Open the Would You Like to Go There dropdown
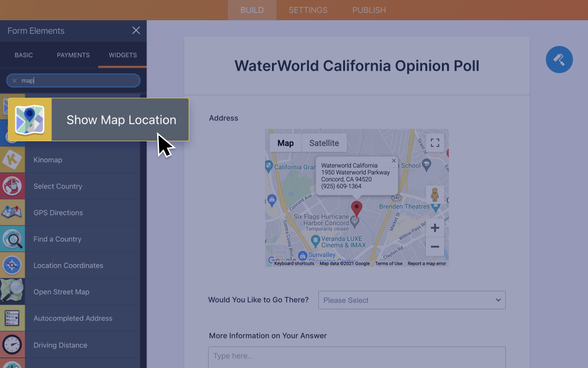The height and width of the screenshot is (368, 588). click(x=412, y=300)
